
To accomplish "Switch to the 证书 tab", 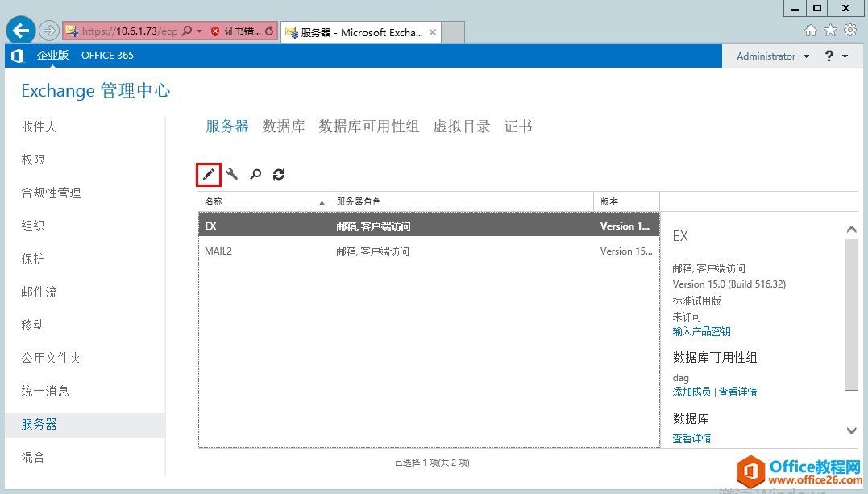I will (518, 126).
